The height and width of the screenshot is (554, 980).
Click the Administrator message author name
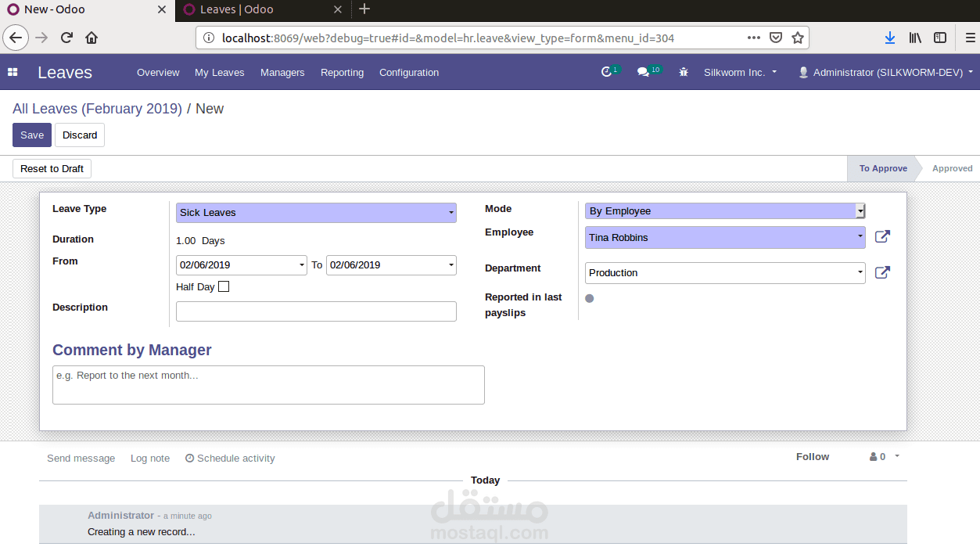tap(120, 516)
